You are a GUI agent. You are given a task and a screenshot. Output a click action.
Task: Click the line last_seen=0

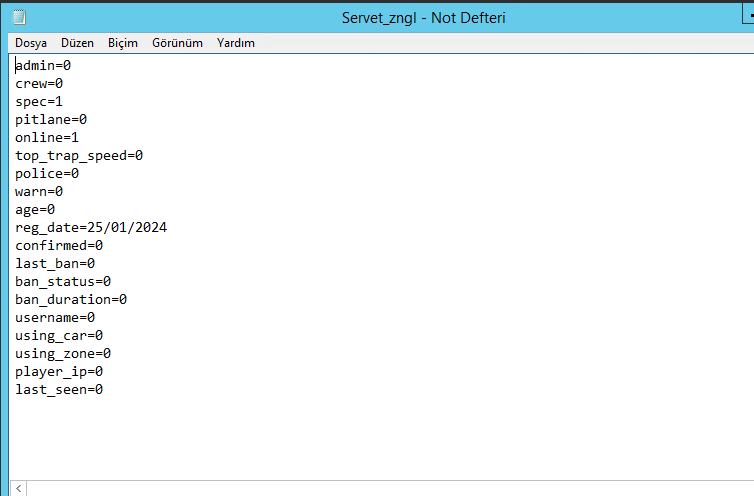59,390
